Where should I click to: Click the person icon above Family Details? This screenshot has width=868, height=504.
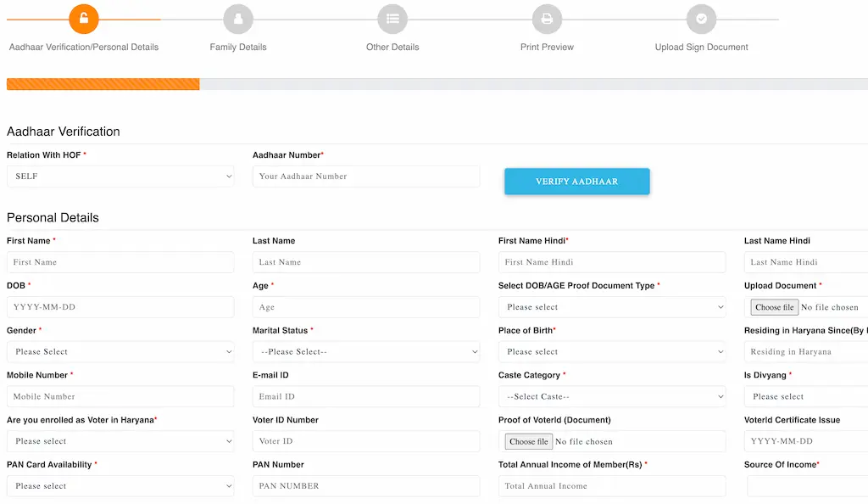coord(238,18)
